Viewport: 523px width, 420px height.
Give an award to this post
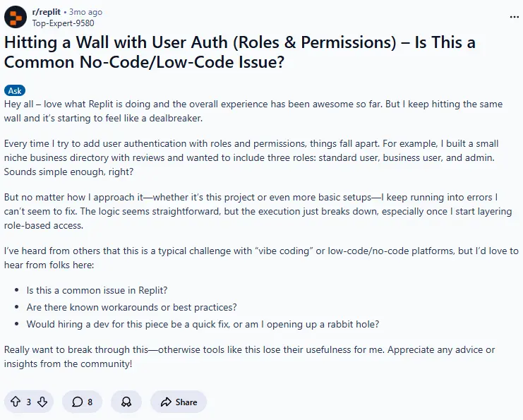[x=126, y=402]
